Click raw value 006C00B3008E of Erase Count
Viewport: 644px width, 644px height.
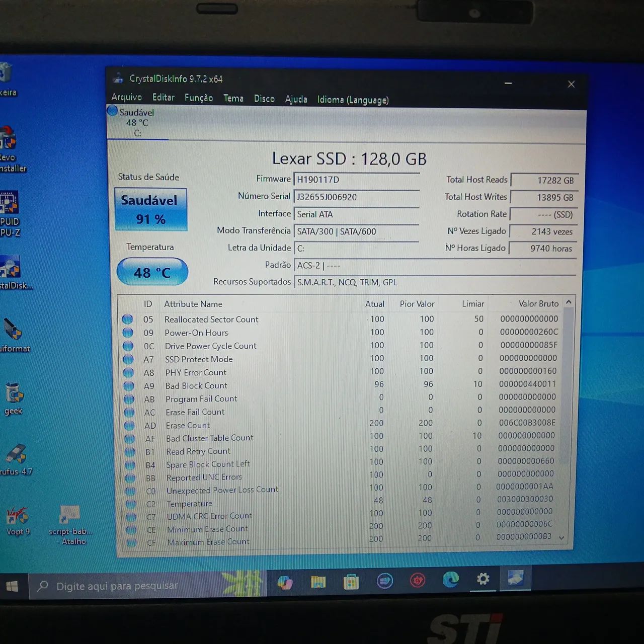[x=527, y=423]
